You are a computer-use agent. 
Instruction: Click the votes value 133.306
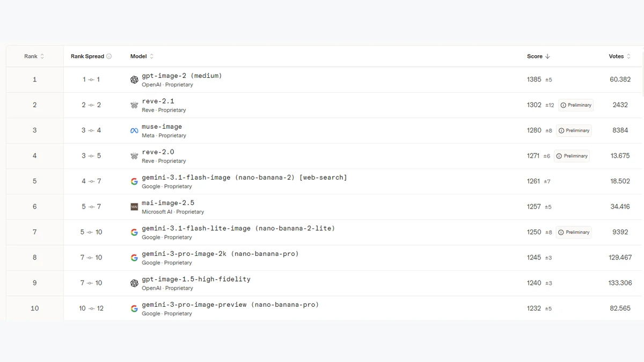click(x=620, y=283)
